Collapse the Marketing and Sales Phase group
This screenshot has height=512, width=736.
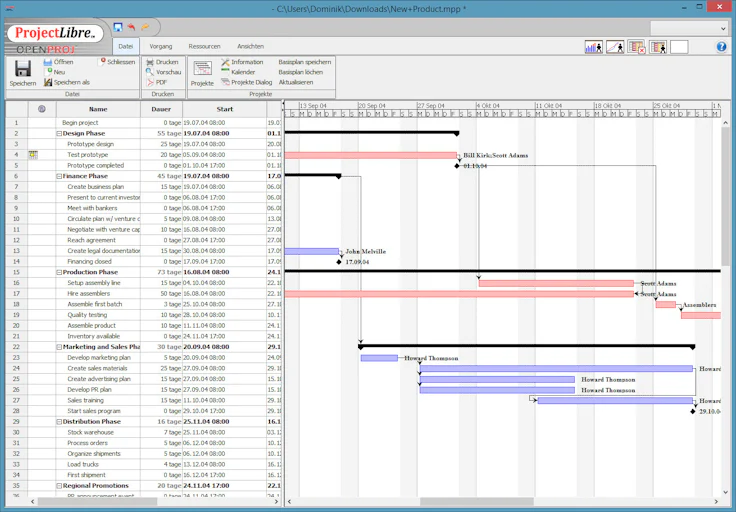tap(59, 347)
